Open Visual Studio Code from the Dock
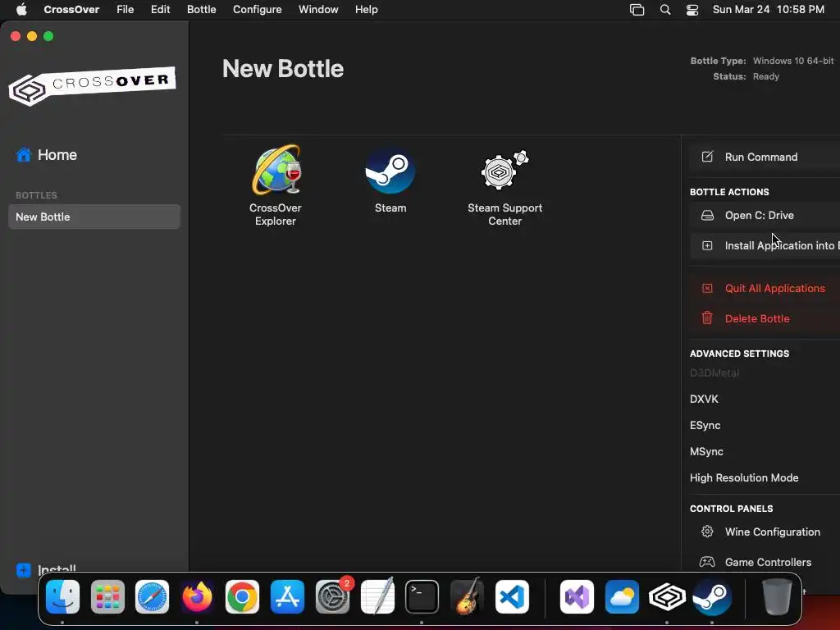 pos(512,597)
